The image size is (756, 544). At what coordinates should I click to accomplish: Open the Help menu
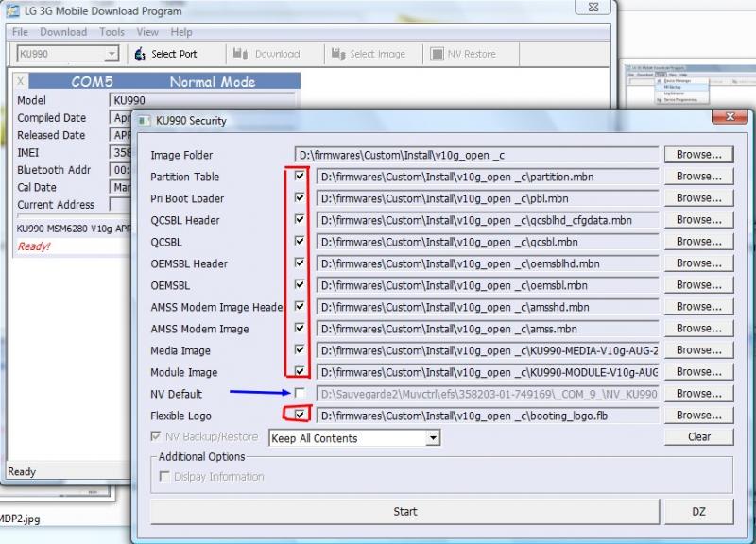point(181,32)
